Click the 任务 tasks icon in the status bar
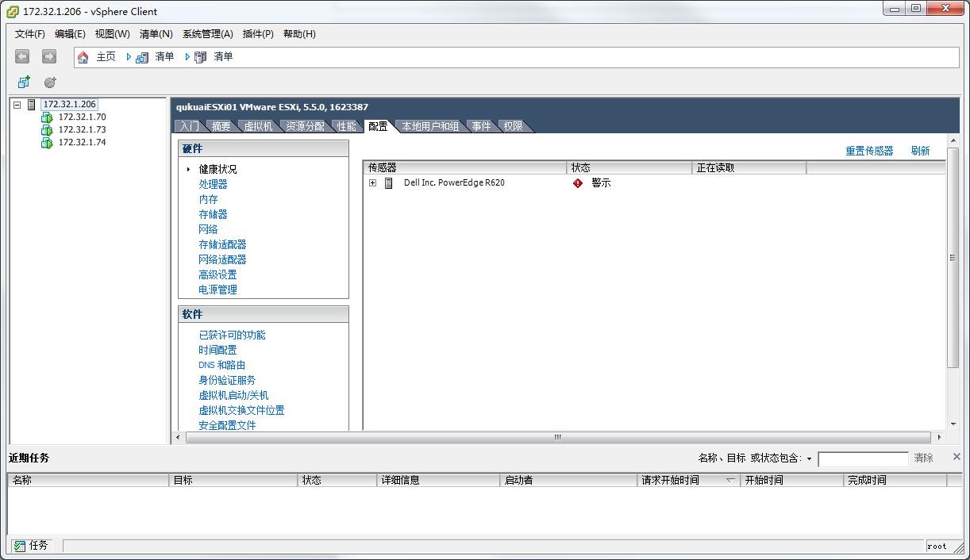The image size is (970, 560). click(x=20, y=546)
